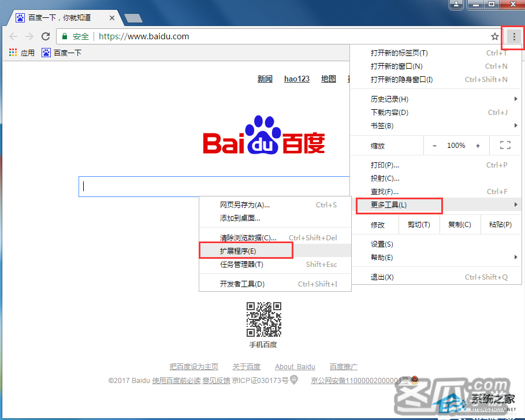Open 下载内容(D) from menu

[x=436, y=113]
